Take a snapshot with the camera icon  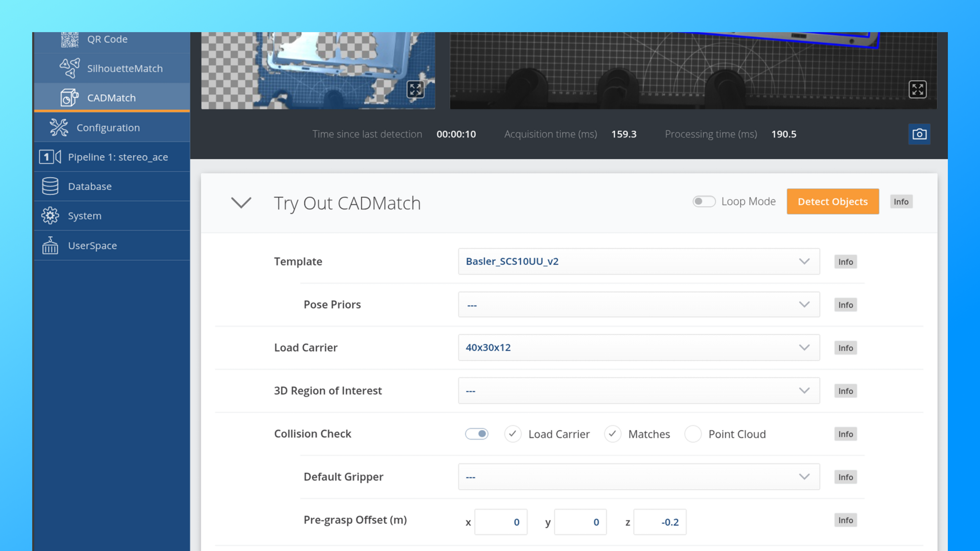[x=919, y=134]
